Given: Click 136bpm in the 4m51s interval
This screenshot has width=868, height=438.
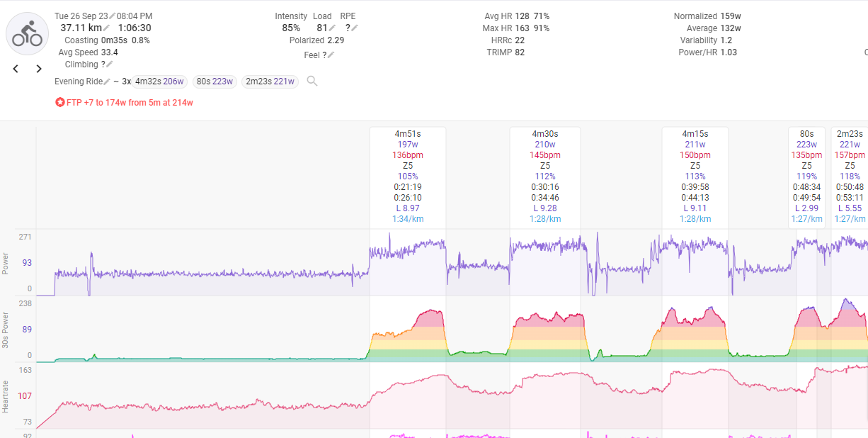Looking at the screenshot, I should coord(408,155).
